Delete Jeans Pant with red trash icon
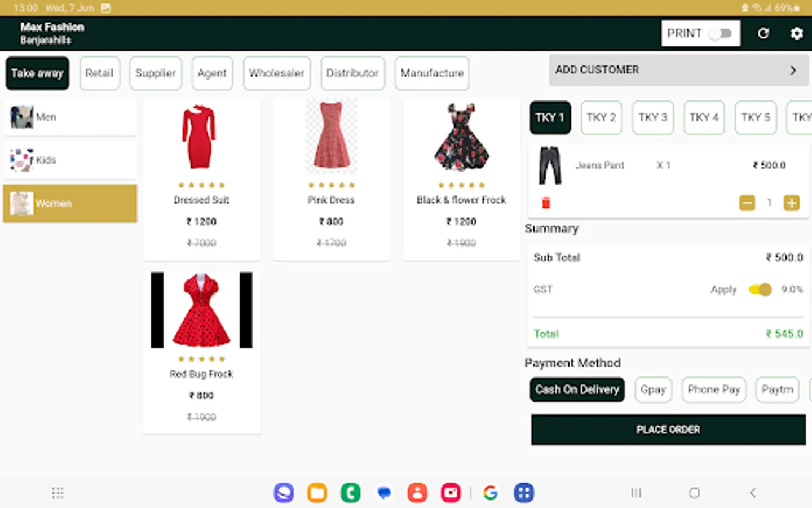 [546, 203]
